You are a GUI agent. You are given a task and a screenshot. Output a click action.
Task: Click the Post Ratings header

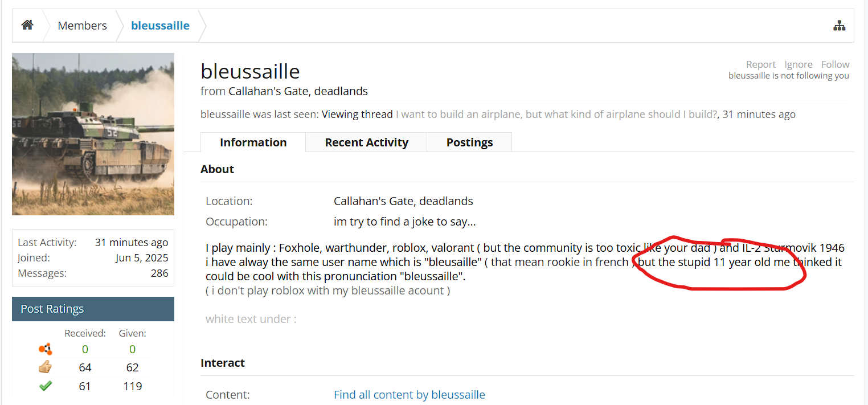[52, 309]
